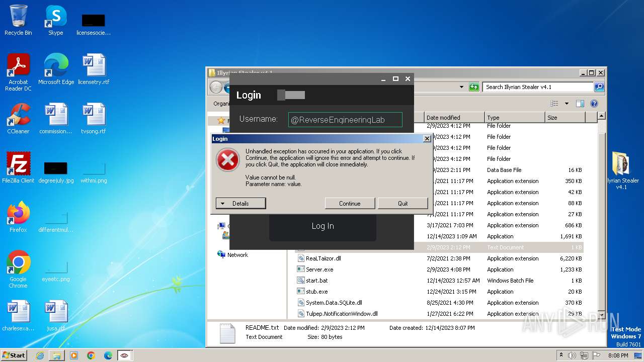Minimize the Login form window
Image resolution: width=644 pixels, height=362 pixels.
[x=383, y=79]
